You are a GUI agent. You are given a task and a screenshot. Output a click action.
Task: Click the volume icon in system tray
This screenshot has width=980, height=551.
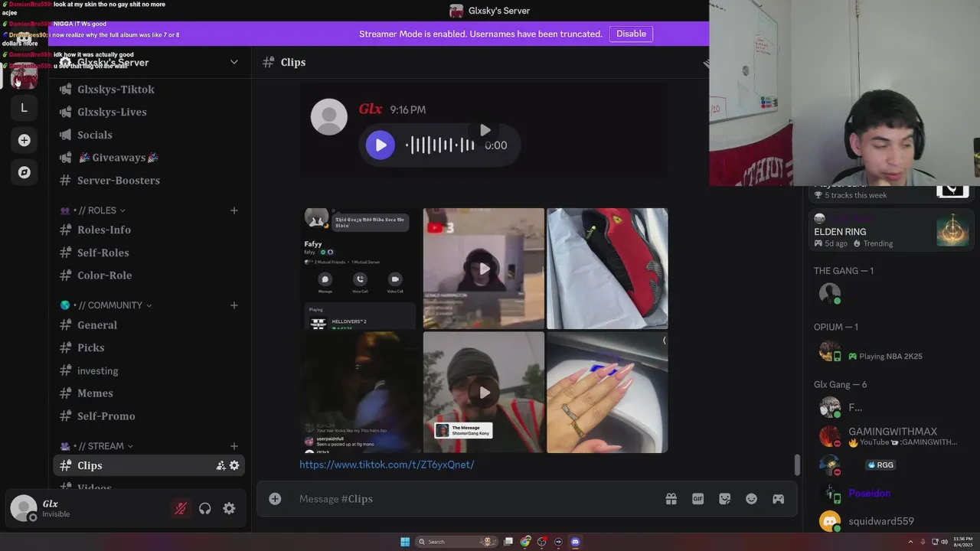944,542
